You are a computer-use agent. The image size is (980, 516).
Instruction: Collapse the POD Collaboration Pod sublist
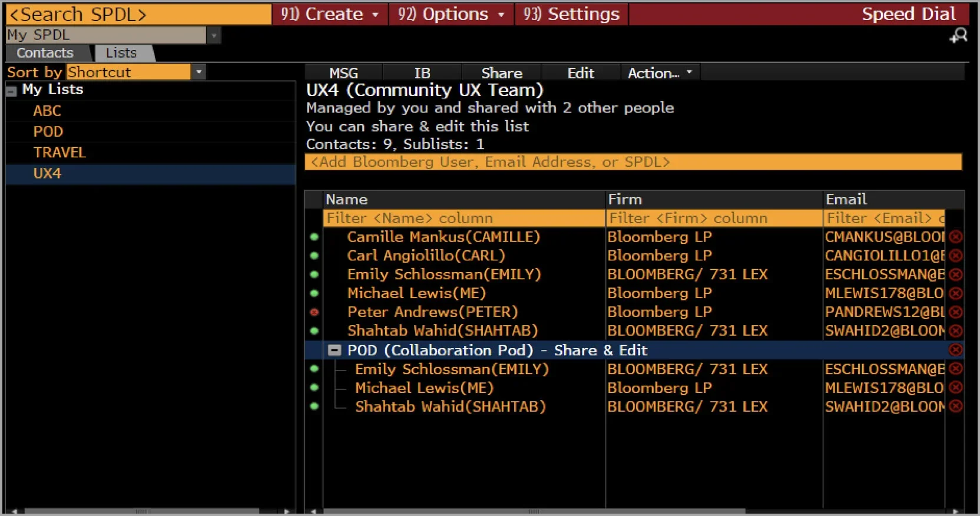[x=334, y=350]
